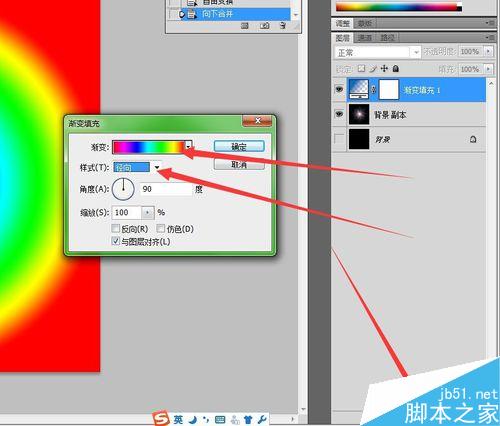Uncheck 与图层对齐(L) align with layer
500x426 pixels.
point(115,241)
